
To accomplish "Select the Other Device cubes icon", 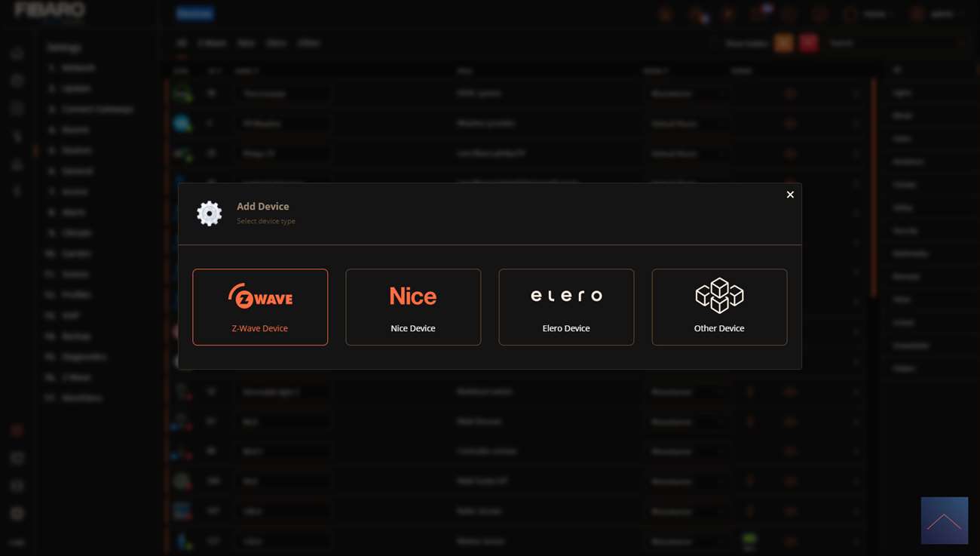I will 719,295.
